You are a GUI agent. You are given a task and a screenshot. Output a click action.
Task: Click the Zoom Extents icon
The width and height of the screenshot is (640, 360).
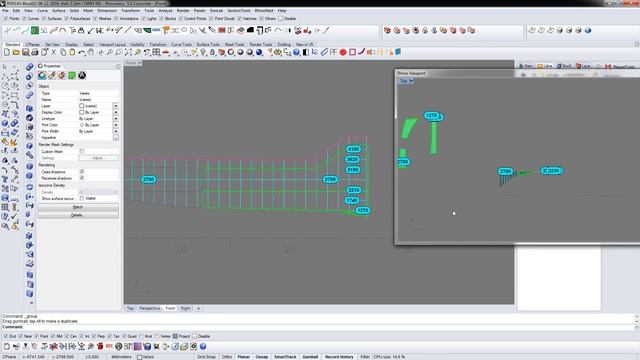point(128,52)
